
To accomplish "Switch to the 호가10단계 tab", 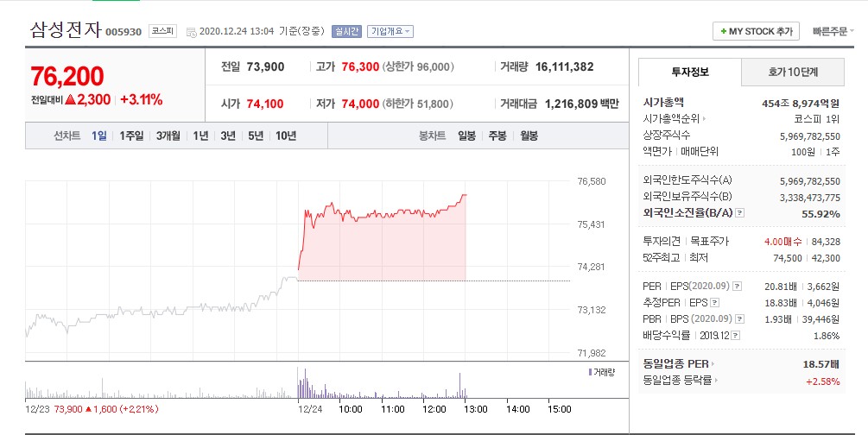I will (793, 72).
